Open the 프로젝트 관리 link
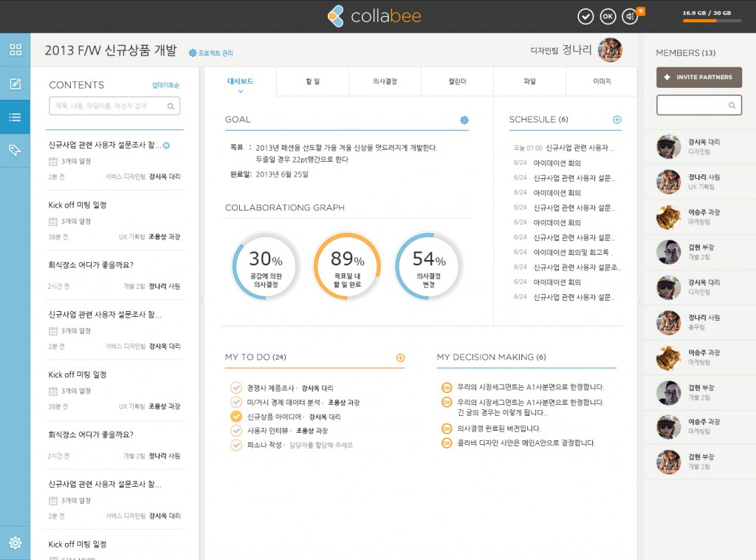This screenshot has width=756, height=560. coord(211,53)
